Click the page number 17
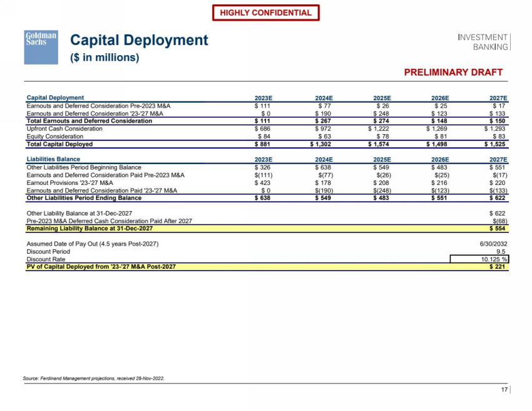This screenshot has height=411, width=532. coord(504,390)
